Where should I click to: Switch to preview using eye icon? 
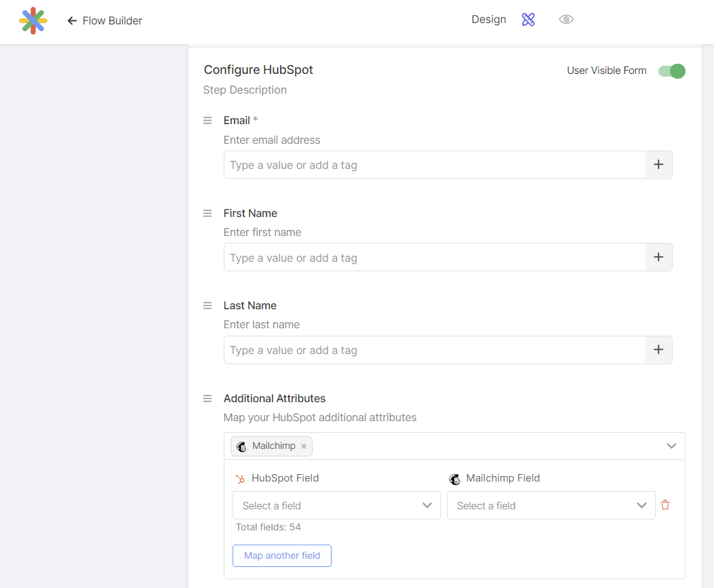[566, 20]
